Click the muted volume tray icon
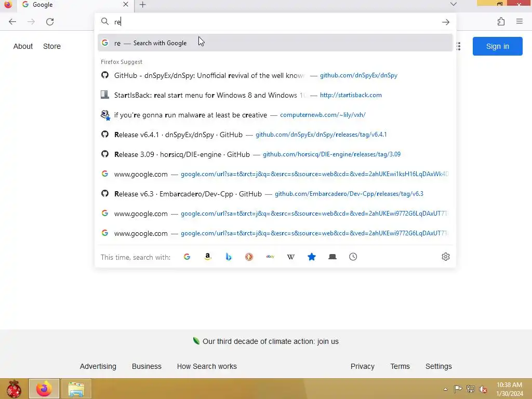This screenshot has width=532, height=399. click(483, 389)
